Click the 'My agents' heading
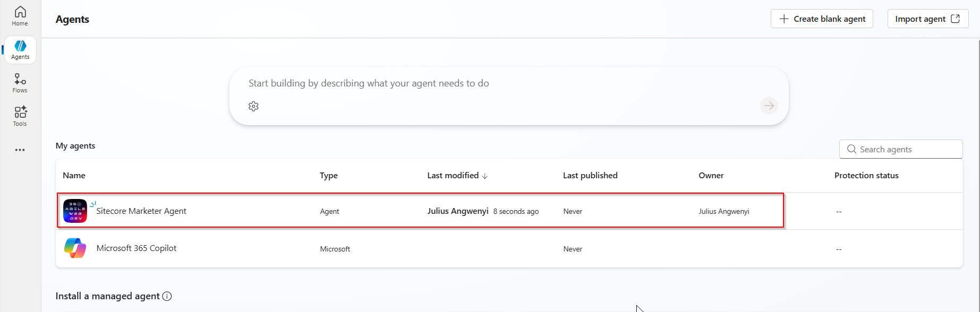This screenshot has height=312, width=980. point(75,146)
